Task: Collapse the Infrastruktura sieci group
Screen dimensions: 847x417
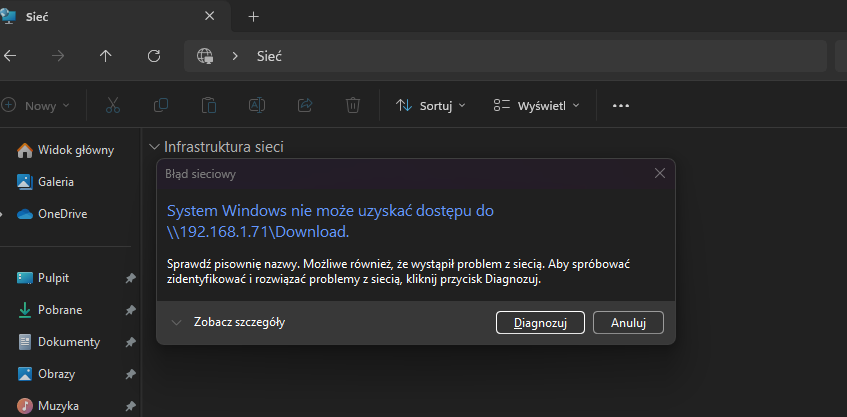Action: pyautogui.click(x=154, y=147)
